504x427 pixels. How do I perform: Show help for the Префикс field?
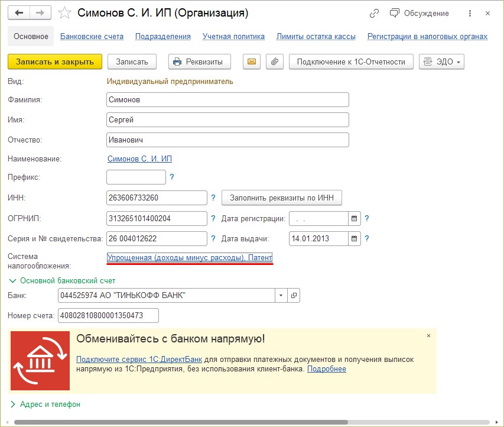[172, 177]
